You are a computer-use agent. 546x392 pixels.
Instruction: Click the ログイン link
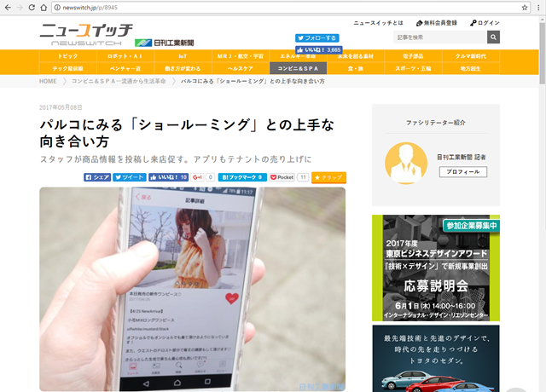tap(485, 23)
